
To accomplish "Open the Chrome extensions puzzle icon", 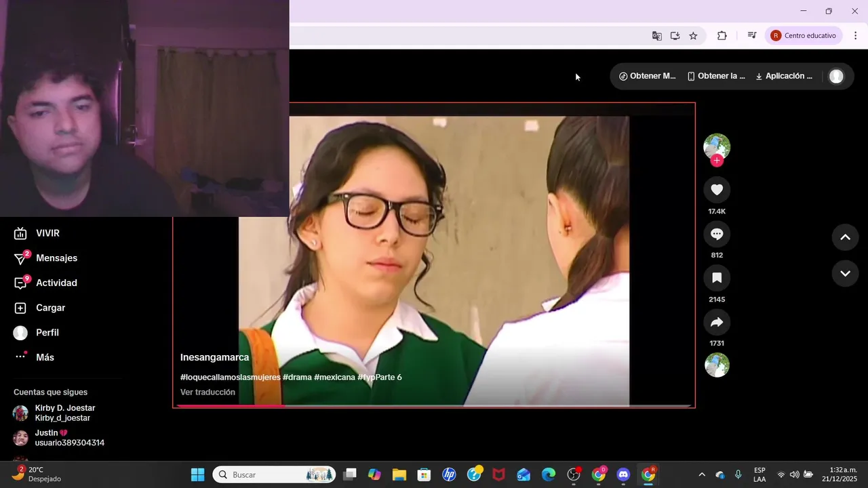I will [722, 36].
